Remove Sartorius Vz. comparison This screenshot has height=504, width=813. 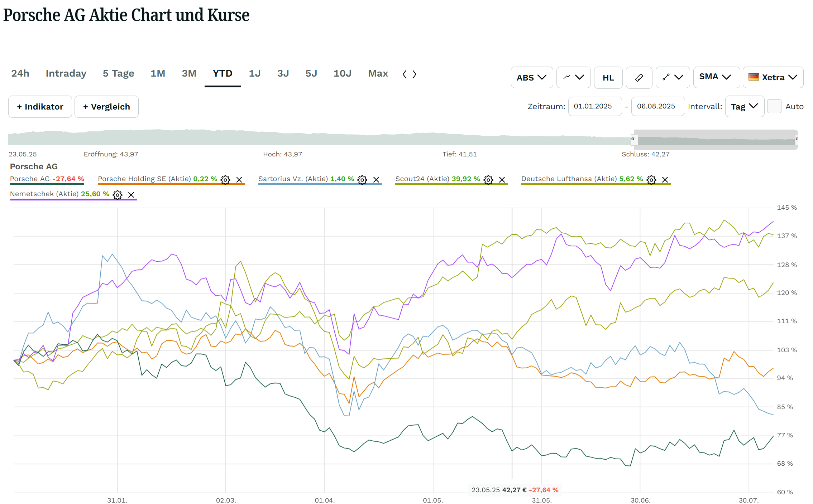coord(376,180)
